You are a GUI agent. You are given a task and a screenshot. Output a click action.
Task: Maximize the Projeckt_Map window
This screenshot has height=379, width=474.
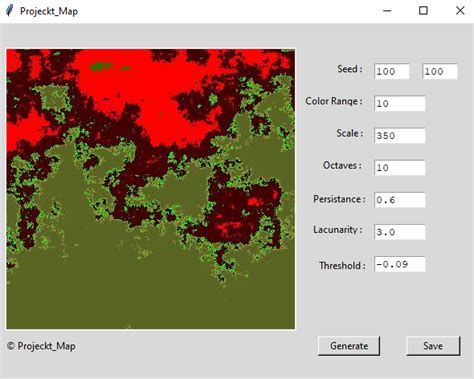(423, 11)
